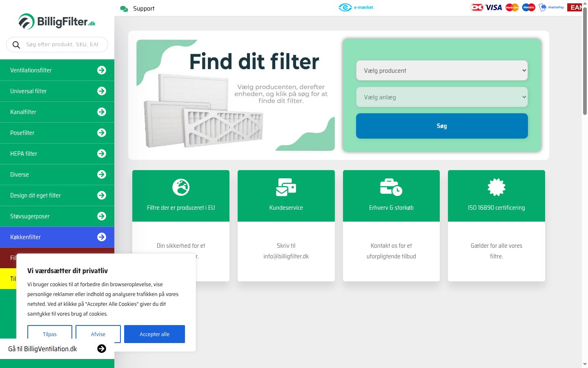Screen dimensions: 588x368
Task: Click the blue Søg button
Action: pos(442,126)
